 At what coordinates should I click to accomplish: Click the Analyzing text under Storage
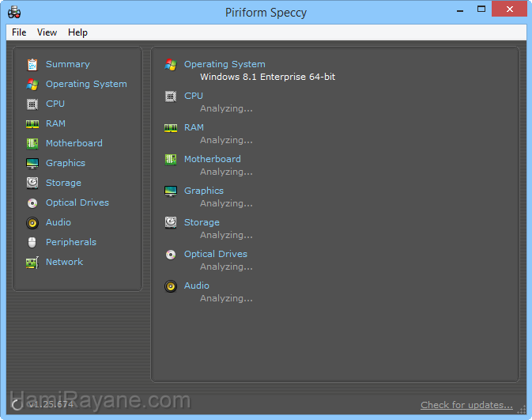tap(226, 235)
